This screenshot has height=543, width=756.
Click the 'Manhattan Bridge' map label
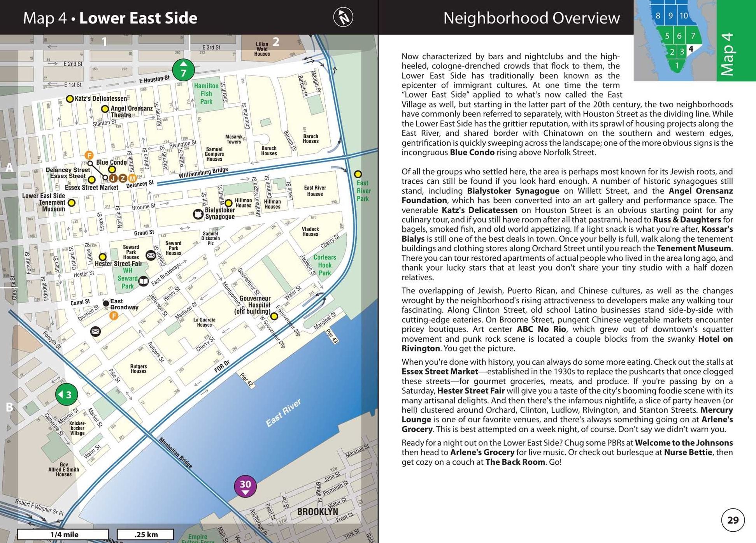(176, 453)
